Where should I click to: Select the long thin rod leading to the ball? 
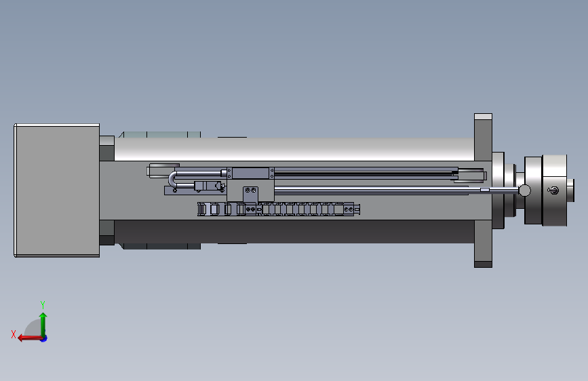coord(395,190)
